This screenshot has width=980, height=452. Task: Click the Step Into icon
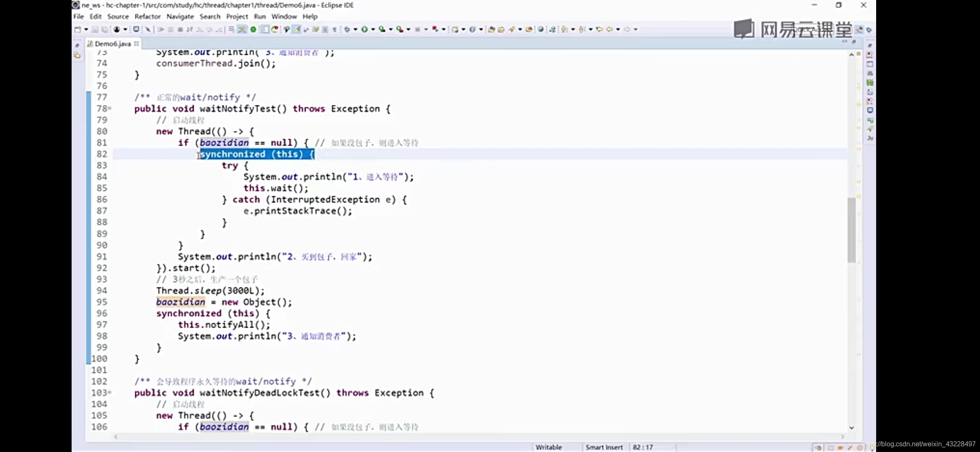[x=199, y=29]
